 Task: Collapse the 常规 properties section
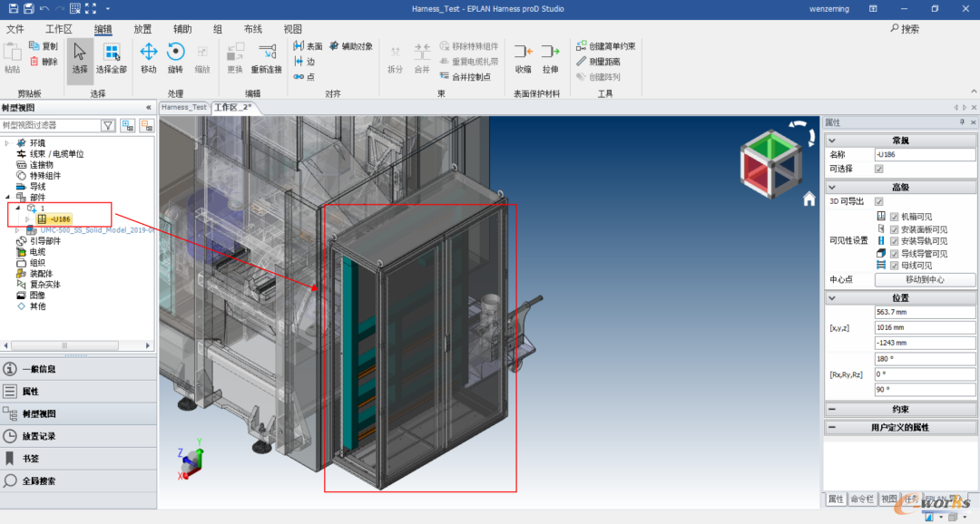[x=832, y=141]
